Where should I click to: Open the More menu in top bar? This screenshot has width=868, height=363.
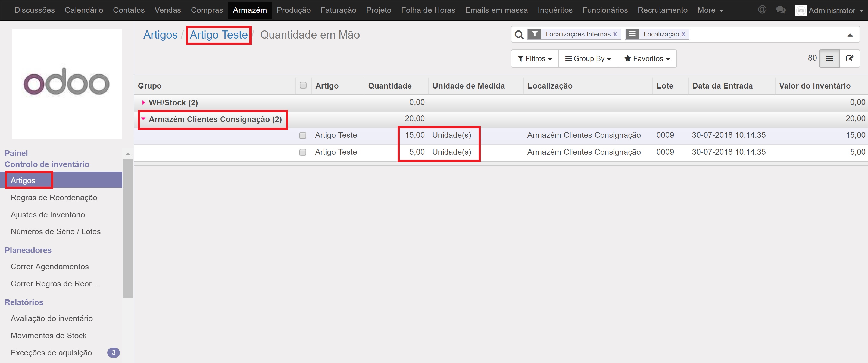point(710,10)
